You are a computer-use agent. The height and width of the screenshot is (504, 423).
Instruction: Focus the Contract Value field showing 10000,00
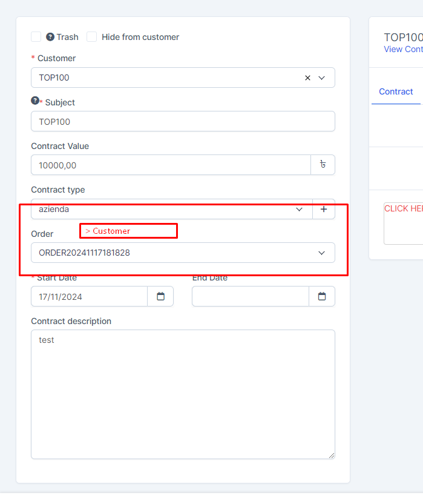171,165
